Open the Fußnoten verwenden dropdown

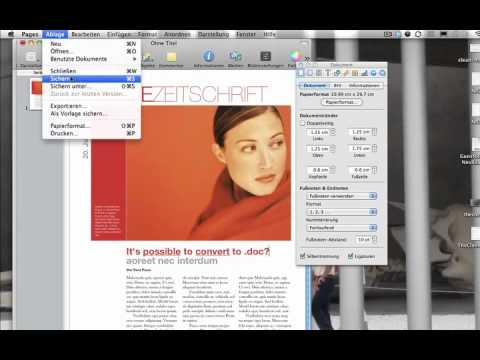pyautogui.click(x=341, y=196)
